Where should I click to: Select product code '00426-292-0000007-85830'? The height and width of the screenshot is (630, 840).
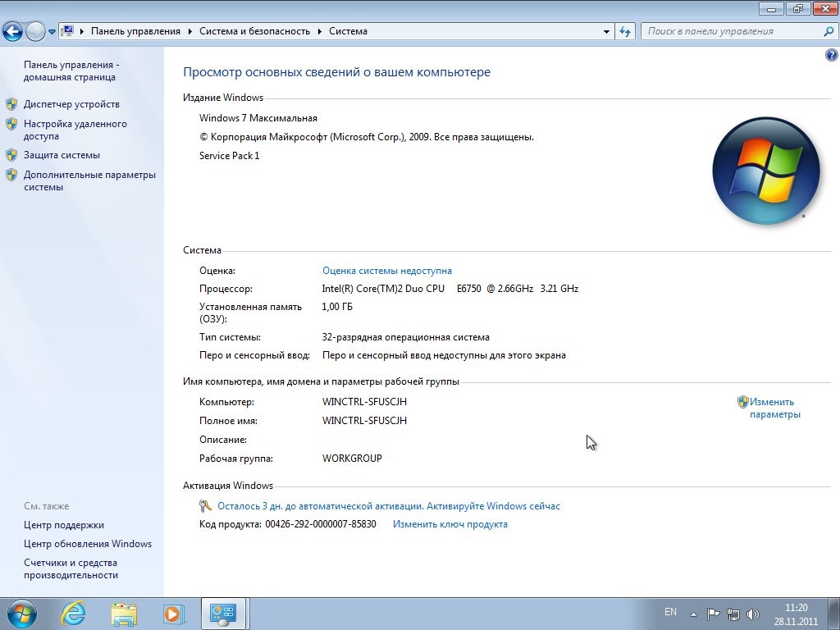(x=321, y=524)
